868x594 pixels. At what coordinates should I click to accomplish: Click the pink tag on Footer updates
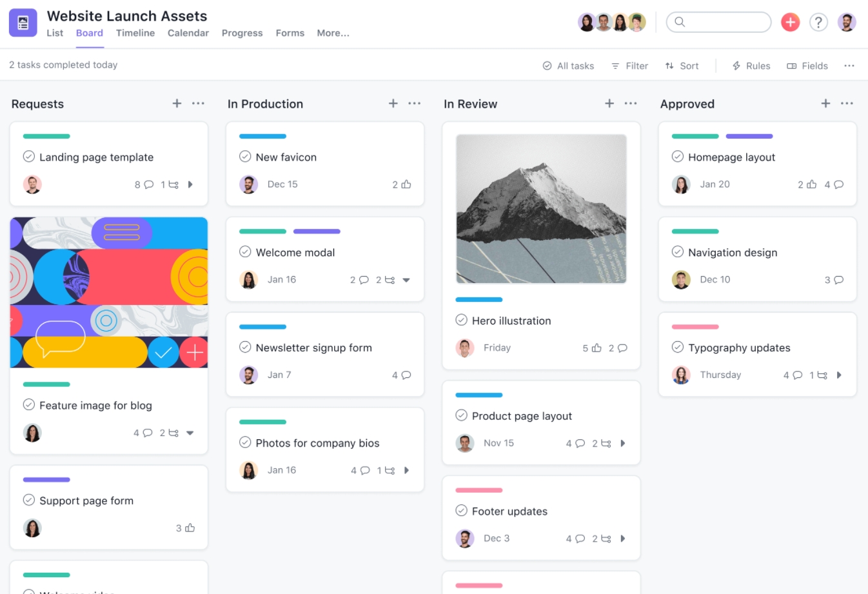tap(478, 490)
